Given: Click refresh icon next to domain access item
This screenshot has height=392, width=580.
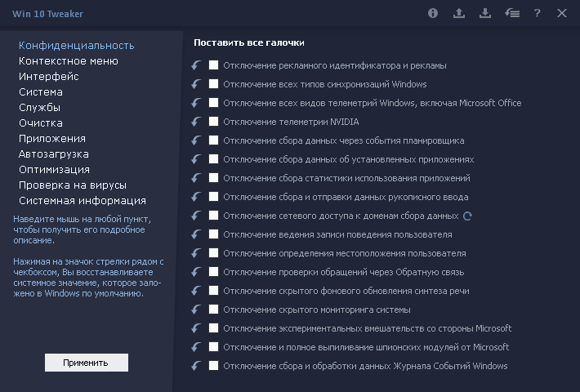Looking at the screenshot, I should [467, 216].
